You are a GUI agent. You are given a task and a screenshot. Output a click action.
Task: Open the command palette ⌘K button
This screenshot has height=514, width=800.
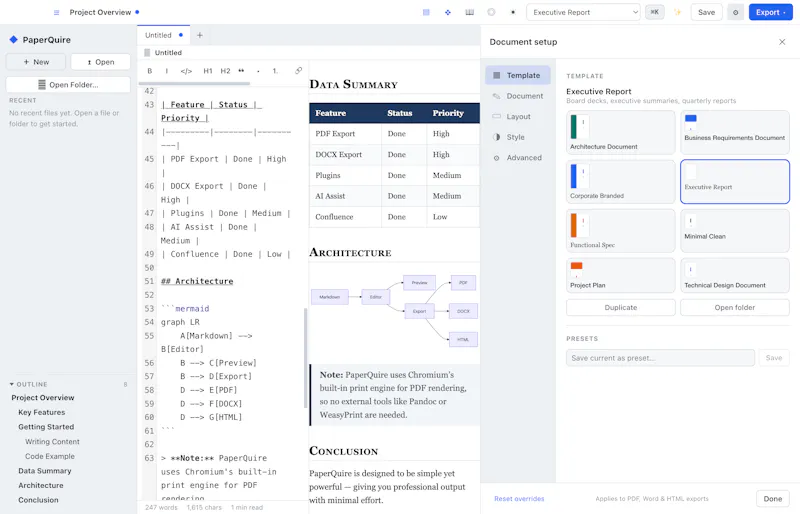655,12
